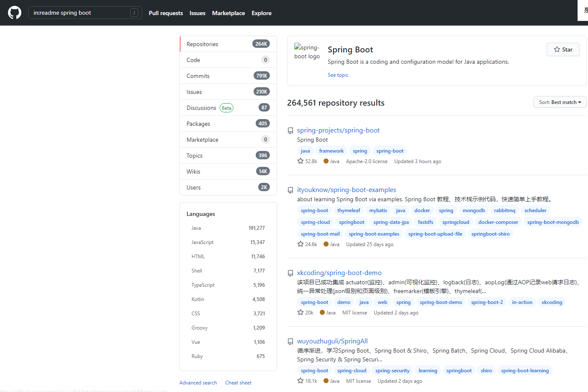Select the Packages filter in the sidebar
This screenshot has width=588, height=392.
(228, 124)
